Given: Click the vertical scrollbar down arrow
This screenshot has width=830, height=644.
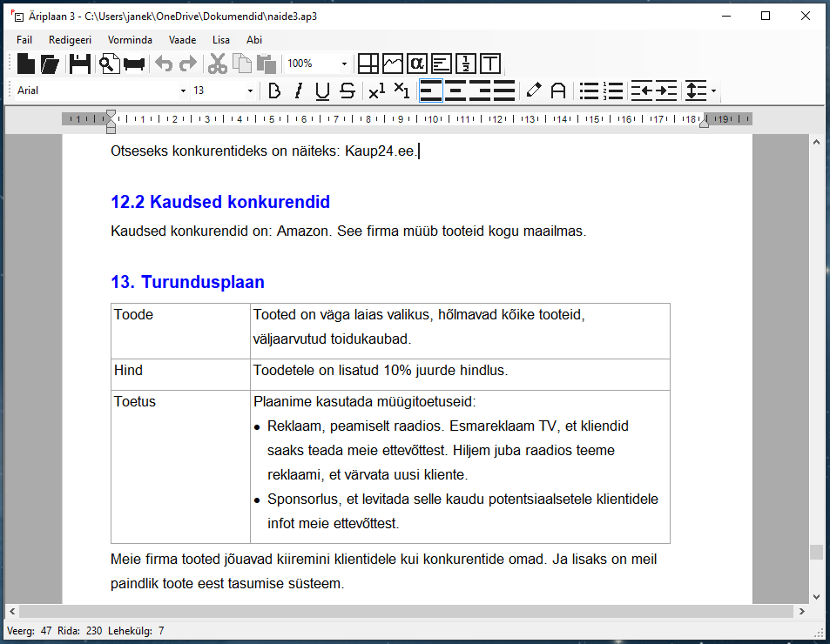Looking at the screenshot, I should 816,596.
